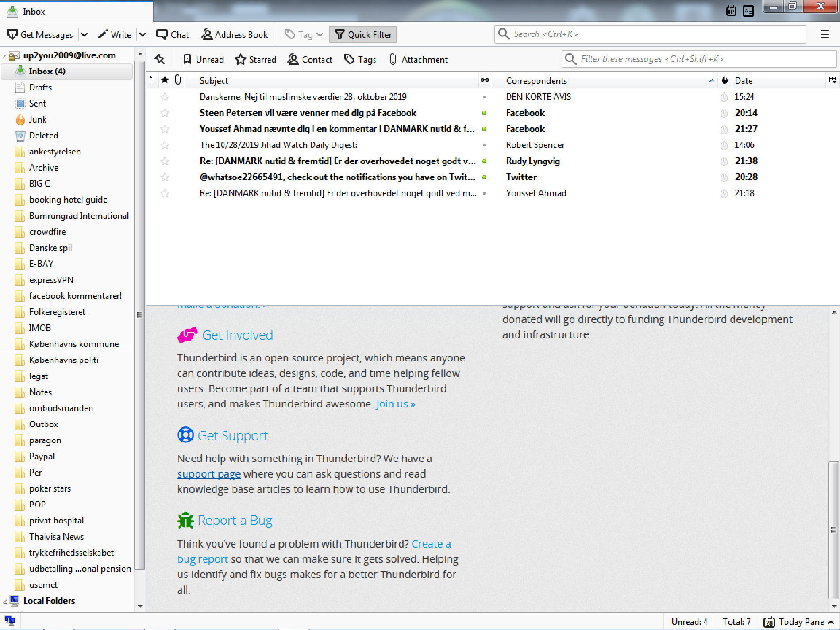The height and width of the screenshot is (630, 840).
Task: Toggle the Tags quick filter
Action: (x=360, y=59)
